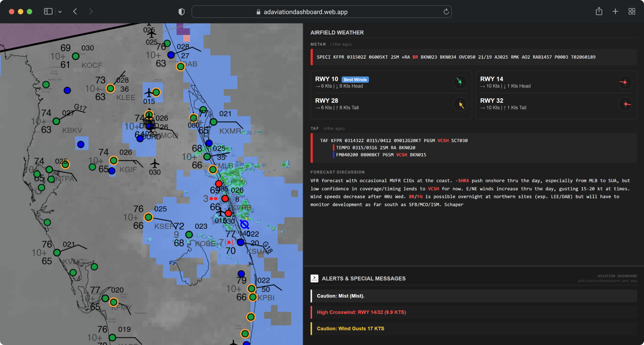This screenshot has height=345, width=644.
Task: Toggle the Safari sidebar panel
Action: tap(48, 11)
